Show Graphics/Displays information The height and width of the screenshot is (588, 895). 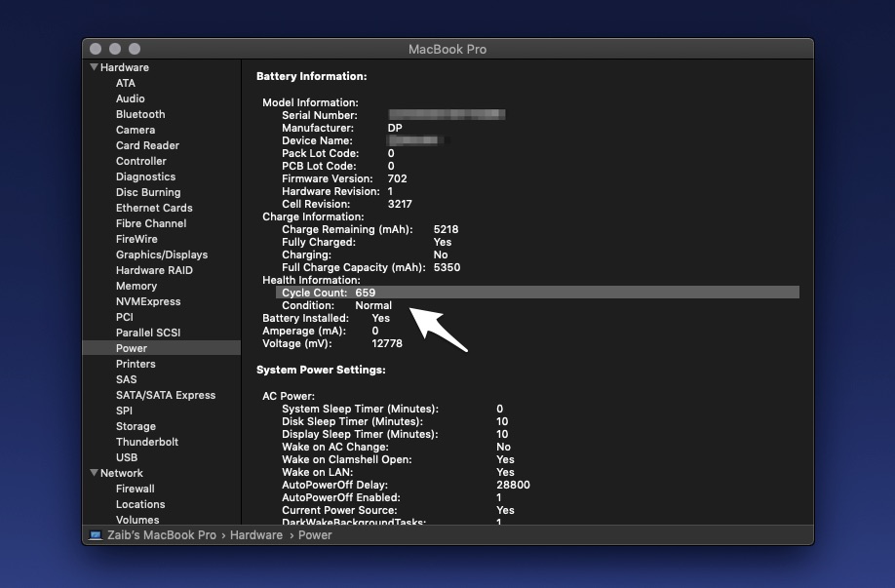pos(162,255)
